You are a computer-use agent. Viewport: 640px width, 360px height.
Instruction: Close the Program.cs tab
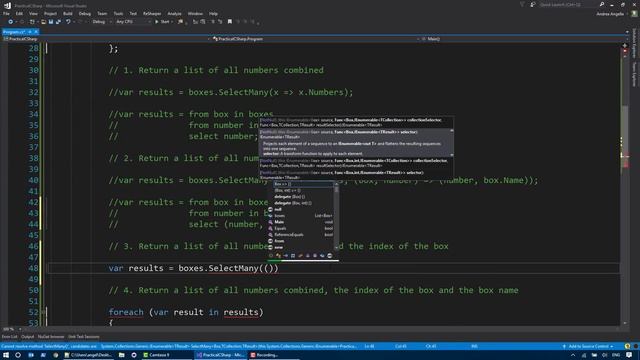tap(36, 32)
